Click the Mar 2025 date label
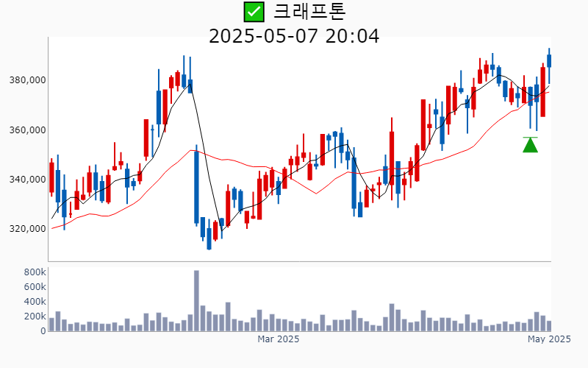The height and width of the screenshot is (368, 588). pyautogui.click(x=279, y=339)
